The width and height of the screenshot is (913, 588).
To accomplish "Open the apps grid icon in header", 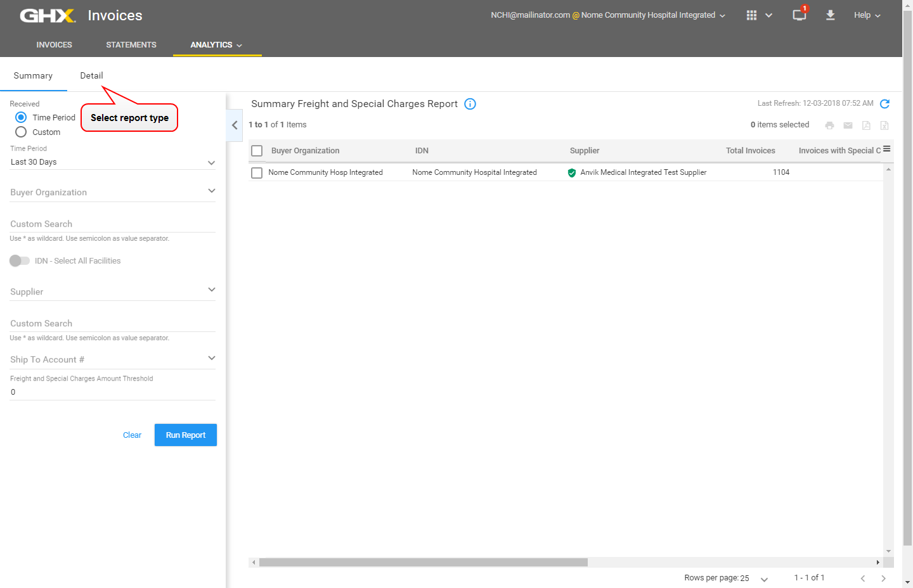I will (751, 15).
